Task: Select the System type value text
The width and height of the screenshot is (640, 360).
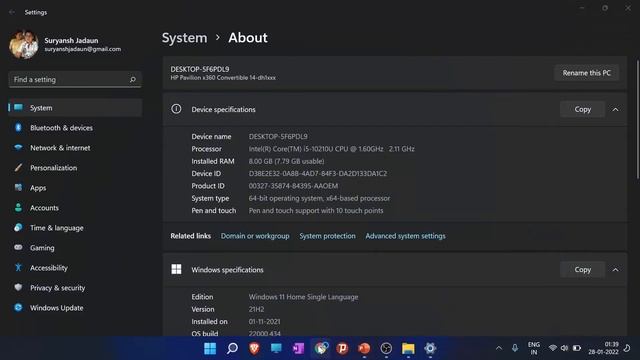Action: 319,198
